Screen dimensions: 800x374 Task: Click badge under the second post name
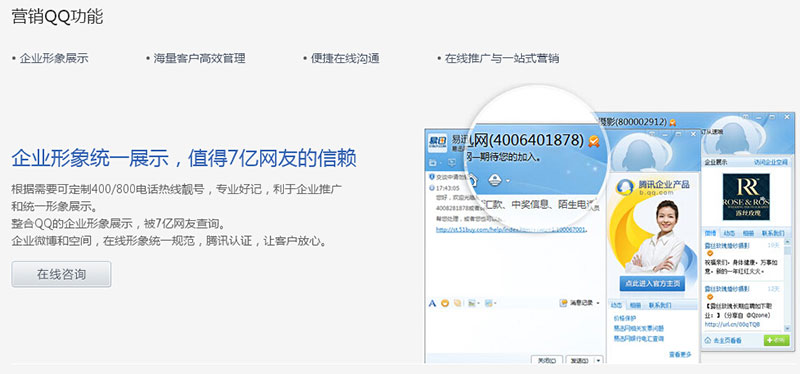tap(710, 297)
